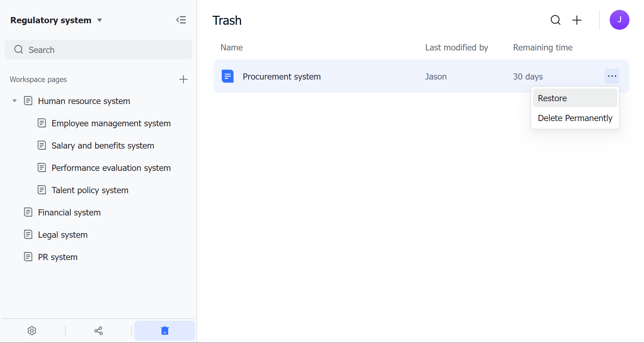Open the workspace settings gear icon
This screenshot has height=343, width=644.
[x=32, y=330]
